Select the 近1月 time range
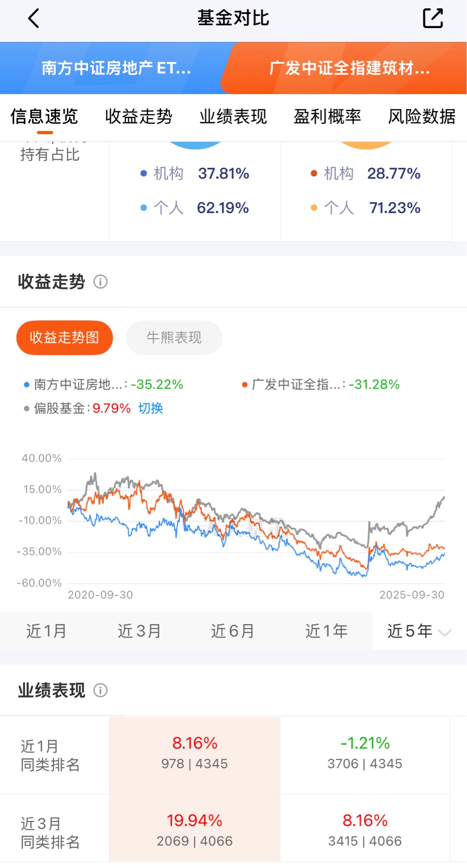This screenshot has width=467, height=868. [x=46, y=631]
